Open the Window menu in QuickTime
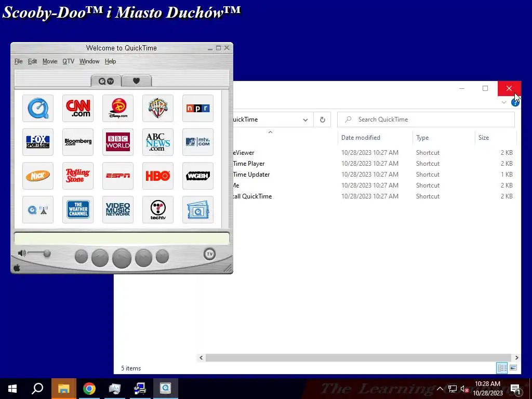The image size is (532, 399). click(89, 61)
